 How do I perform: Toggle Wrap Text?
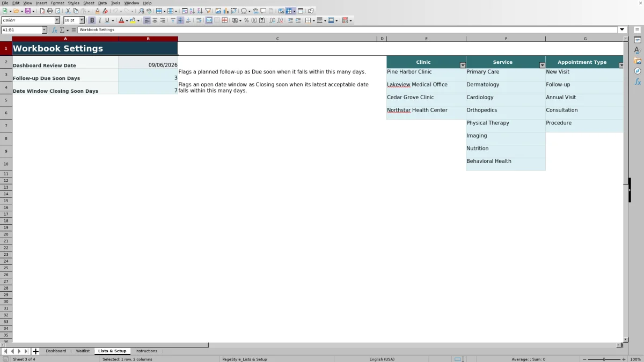pos(199,20)
